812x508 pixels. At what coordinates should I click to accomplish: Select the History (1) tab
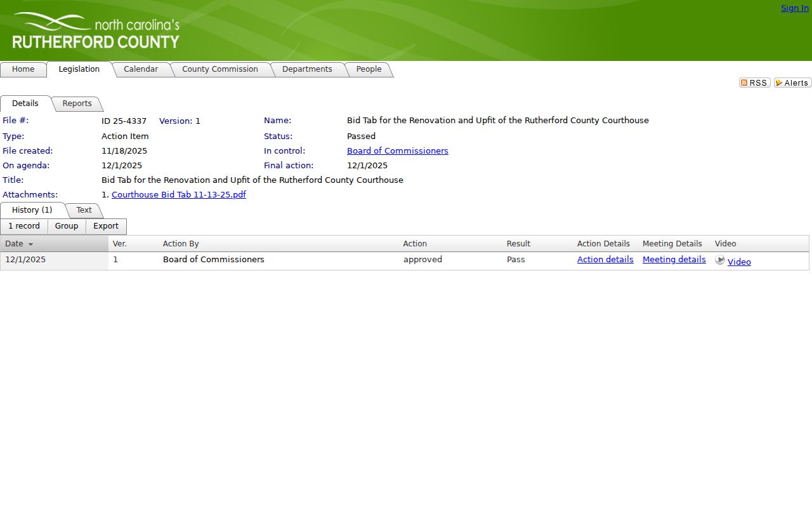[32, 210]
